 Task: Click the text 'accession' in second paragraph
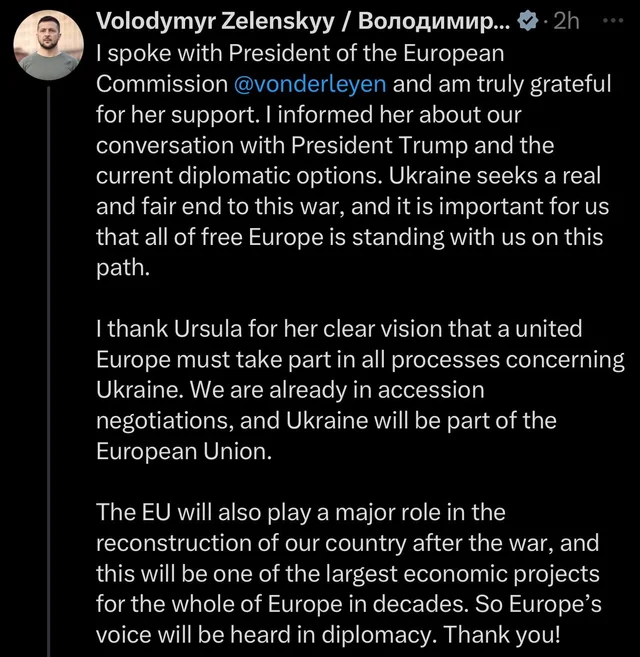(x=431, y=390)
